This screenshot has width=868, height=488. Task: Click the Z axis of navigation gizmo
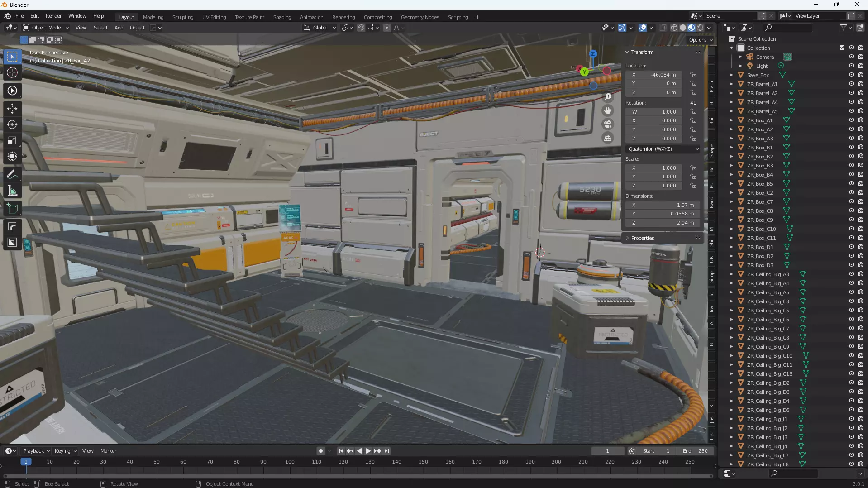click(x=593, y=54)
